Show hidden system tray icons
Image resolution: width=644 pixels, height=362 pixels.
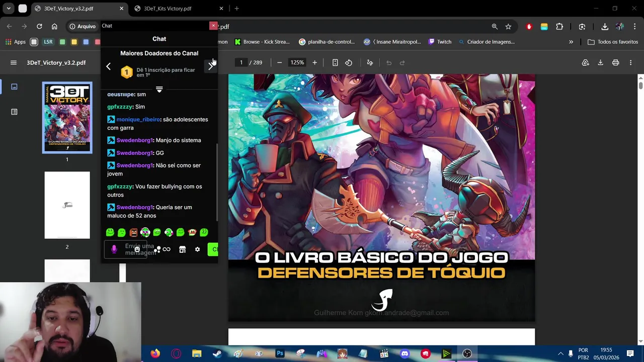pos(560,353)
